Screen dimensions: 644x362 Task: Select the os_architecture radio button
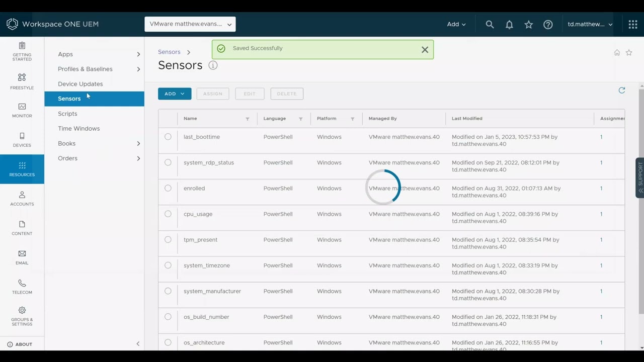pyautogui.click(x=168, y=342)
